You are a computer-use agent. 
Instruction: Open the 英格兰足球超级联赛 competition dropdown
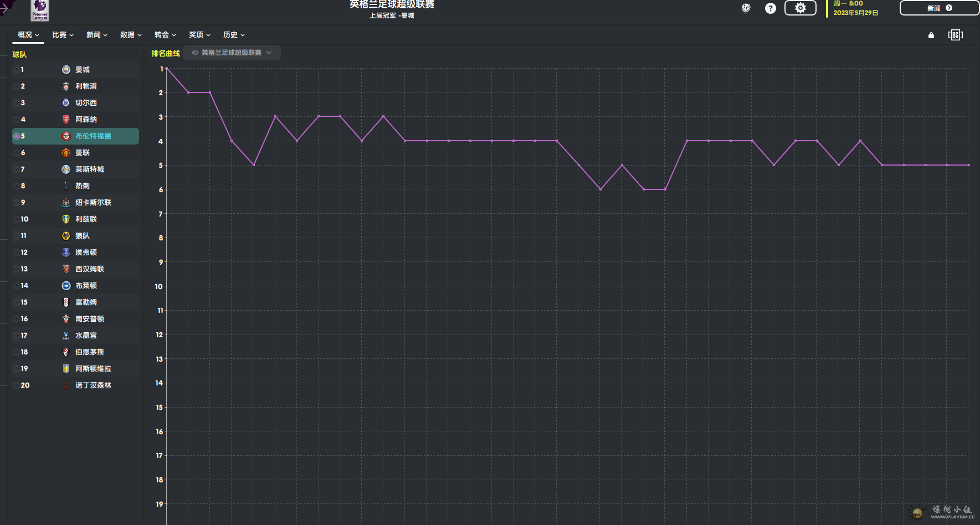(232, 53)
